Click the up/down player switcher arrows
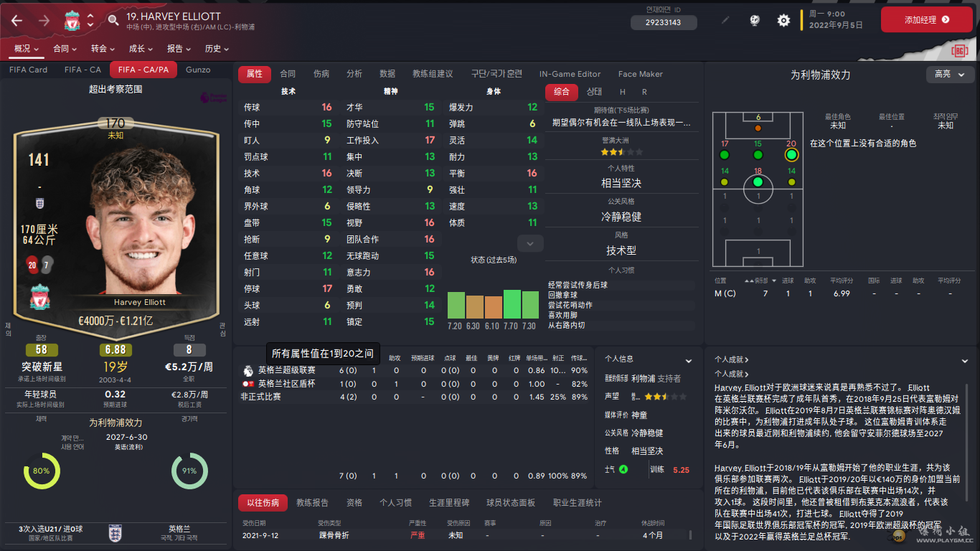 click(90, 20)
